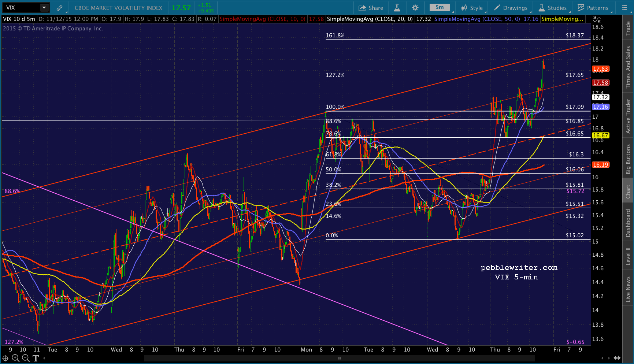This screenshot has height=364, width=634.
Task: Click the 16.67 yellow price bubble
Action: click(x=600, y=135)
